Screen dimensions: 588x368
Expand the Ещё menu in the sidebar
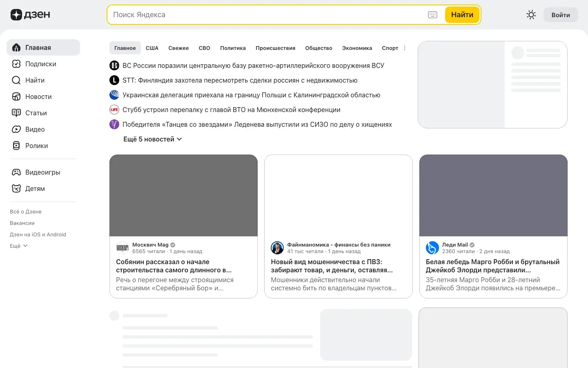[18, 246]
